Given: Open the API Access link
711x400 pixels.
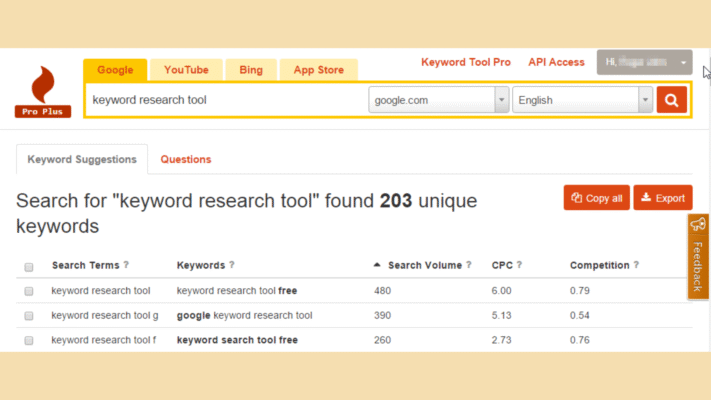Looking at the screenshot, I should 556,62.
